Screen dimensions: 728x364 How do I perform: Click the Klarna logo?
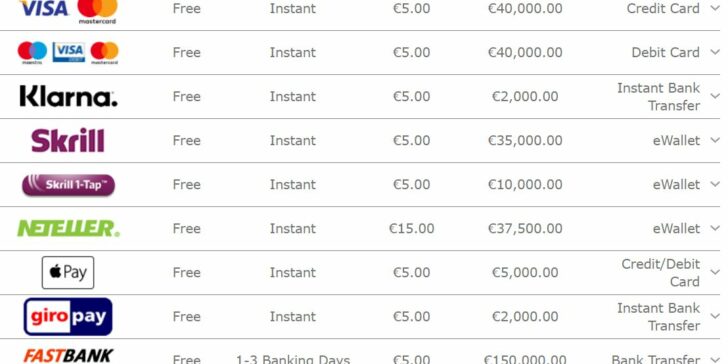pos(68,96)
